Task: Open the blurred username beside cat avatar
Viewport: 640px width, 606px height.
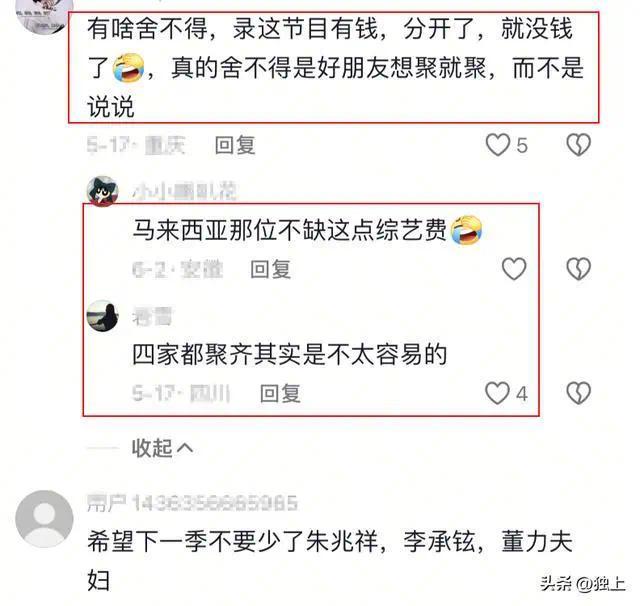Action: tap(185, 191)
